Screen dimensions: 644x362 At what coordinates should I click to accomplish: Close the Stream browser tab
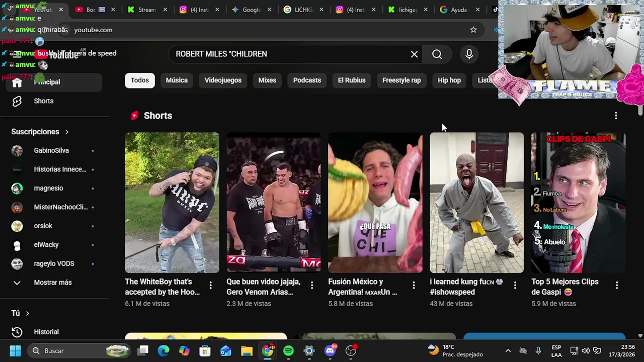(x=165, y=10)
